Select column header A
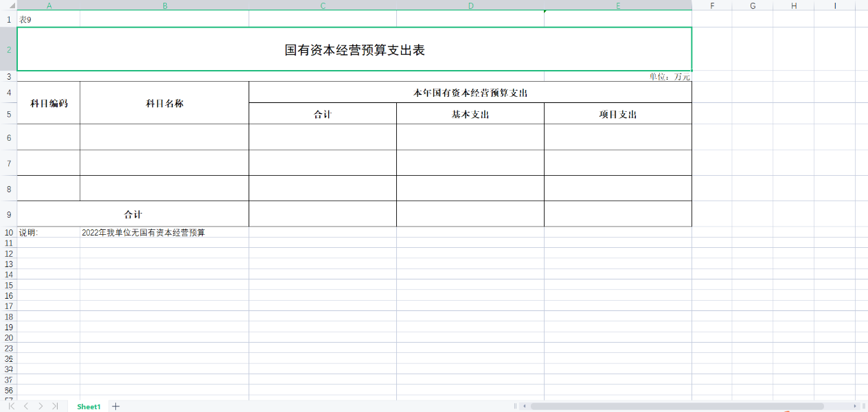 pos(49,5)
